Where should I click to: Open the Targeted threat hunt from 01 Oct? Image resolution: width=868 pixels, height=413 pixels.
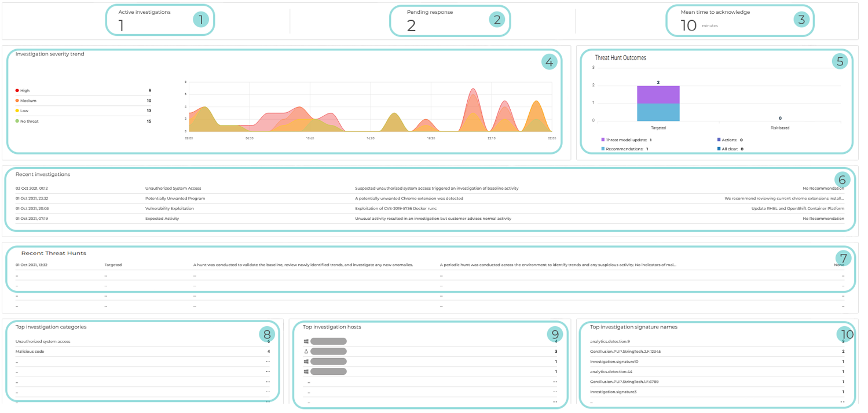pos(113,265)
